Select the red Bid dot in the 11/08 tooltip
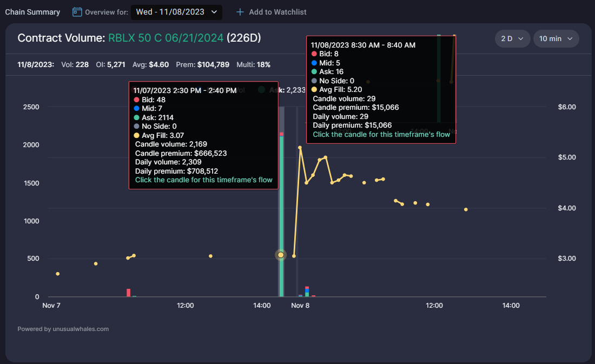Image resolution: width=595 pixels, height=364 pixels. [x=314, y=54]
